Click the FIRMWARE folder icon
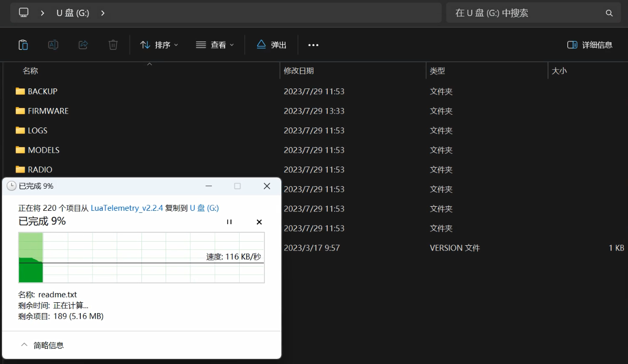The width and height of the screenshot is (628, 364). coord(20,111)
